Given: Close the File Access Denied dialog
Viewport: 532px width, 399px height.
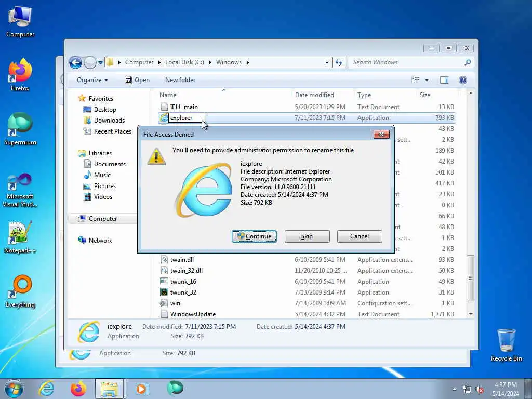Looking at the screenshot, I should 381,135.
